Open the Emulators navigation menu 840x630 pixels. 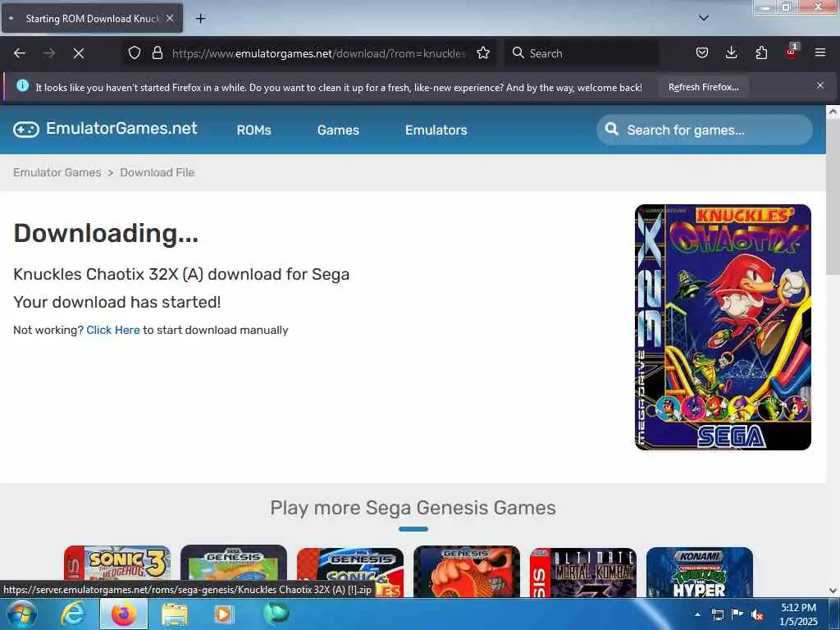(436, 130)
